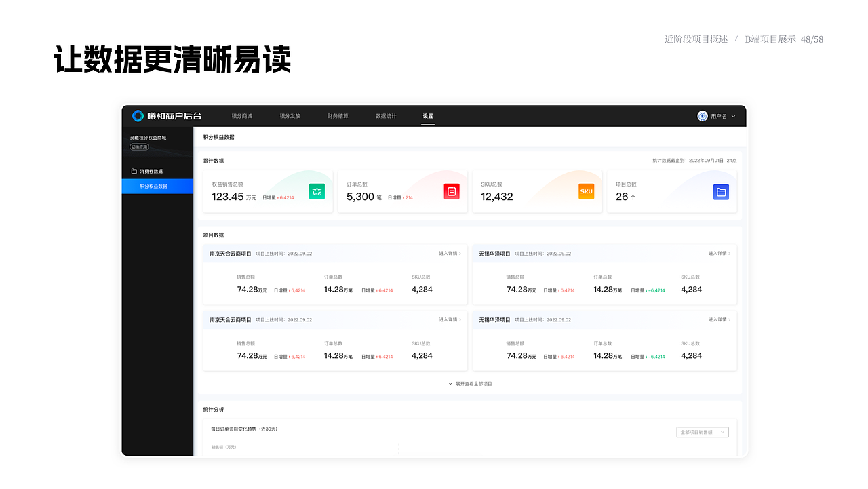This screenshot has height=489, width=868.
Task: Select the orange SKU icon on SKU总数 card
Action: coord(586,191)
